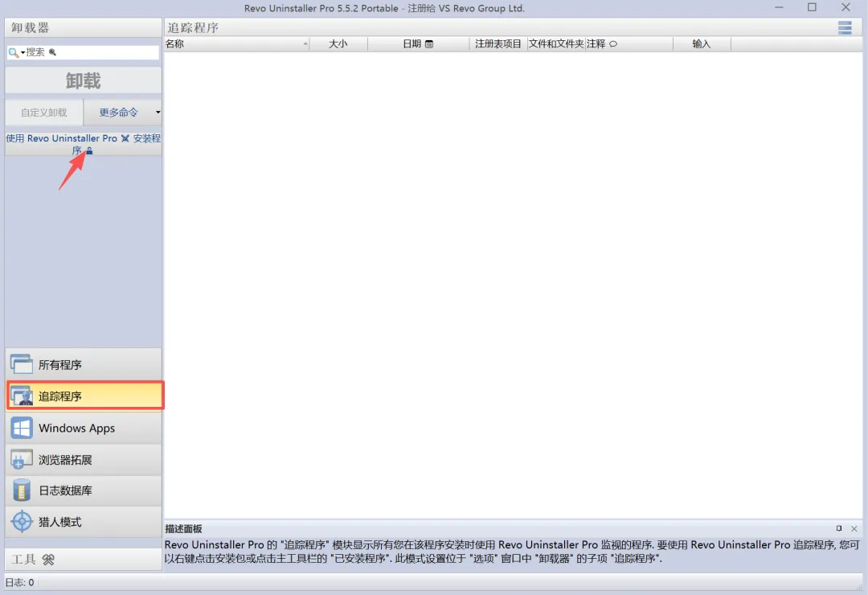Open the Windows Apps section

84,429
